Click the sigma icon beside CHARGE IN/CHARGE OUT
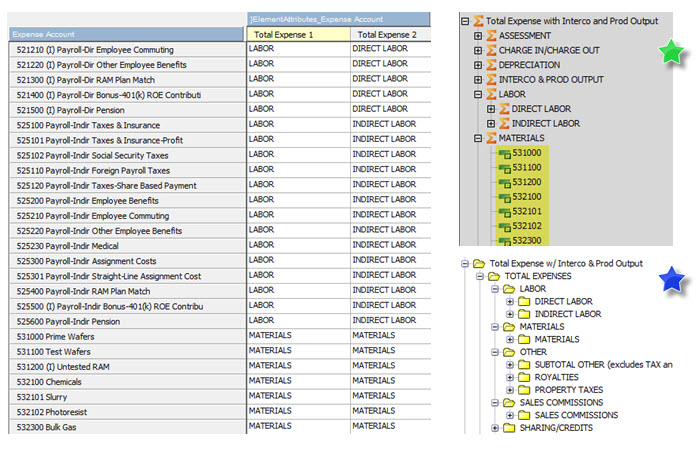Screen dimensions: 699x453 (491, 50)
